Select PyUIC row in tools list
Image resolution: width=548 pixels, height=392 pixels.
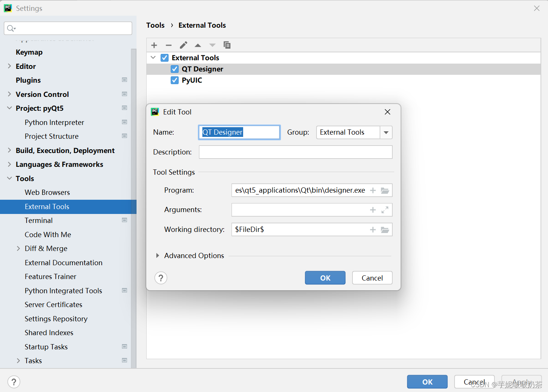click(343, 80)
